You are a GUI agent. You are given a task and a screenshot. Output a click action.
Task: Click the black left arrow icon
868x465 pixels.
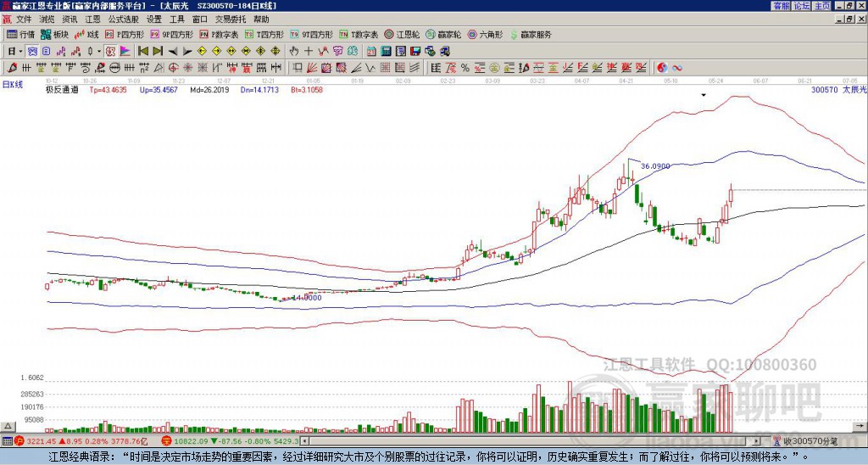point(173,52)
